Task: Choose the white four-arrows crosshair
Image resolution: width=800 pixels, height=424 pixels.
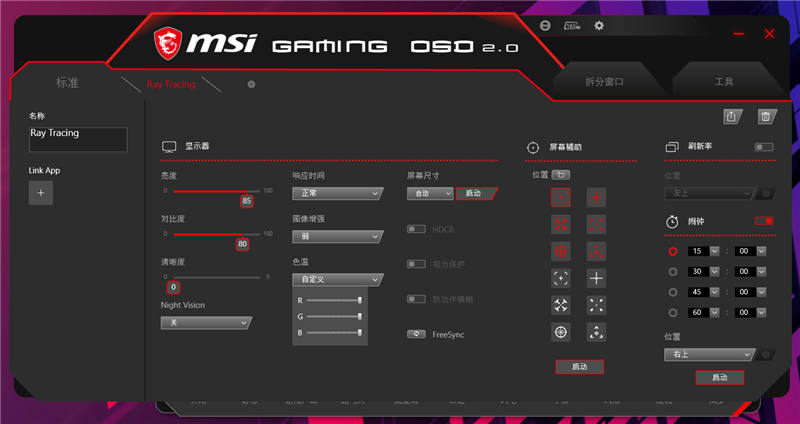Action: click(x=561, y=305)
